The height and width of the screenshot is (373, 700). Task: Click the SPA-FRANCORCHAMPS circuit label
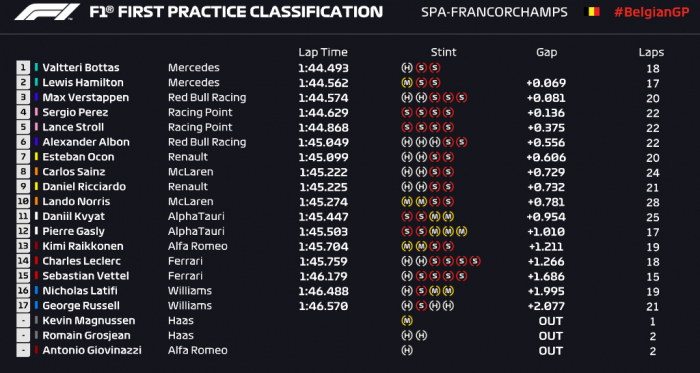click(x=495, y=12)
